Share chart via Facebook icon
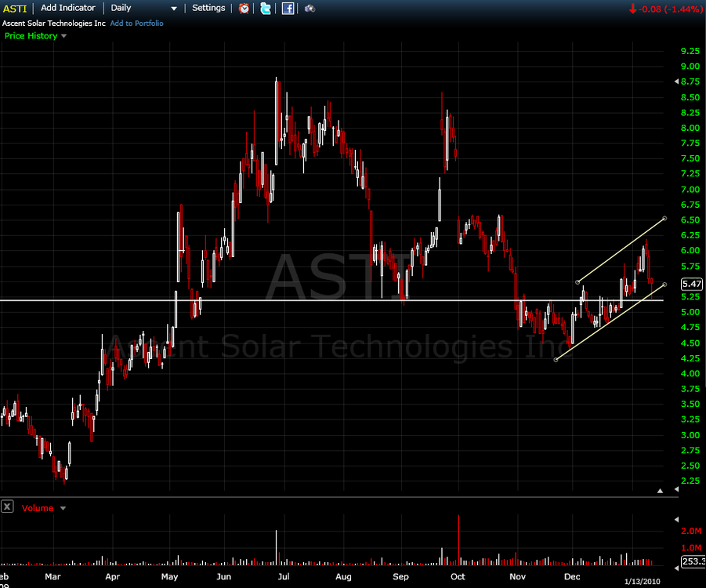The image size is (706, 588). point(288,8)
